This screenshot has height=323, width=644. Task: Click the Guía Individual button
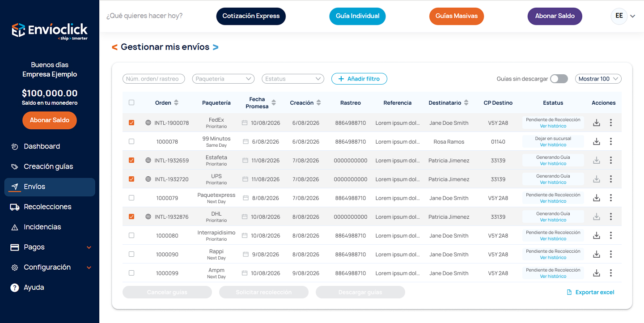tap(357, 16)
